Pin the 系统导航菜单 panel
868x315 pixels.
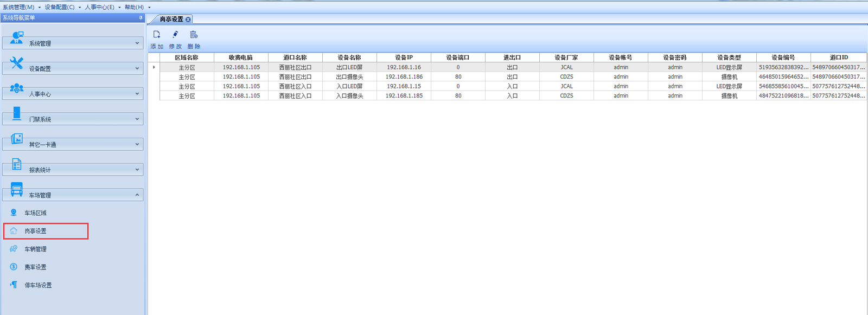[x=141, y=18]
